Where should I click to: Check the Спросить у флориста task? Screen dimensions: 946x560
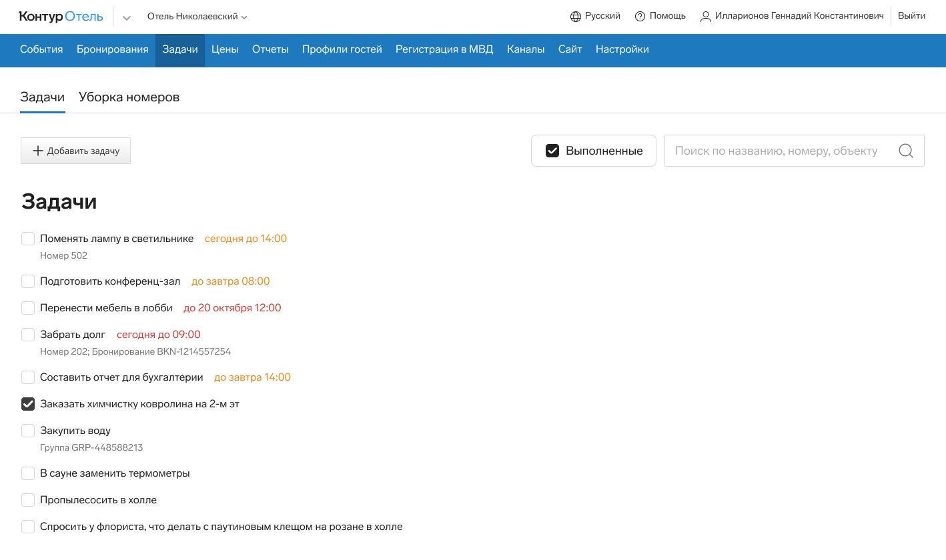click(28, 527)
